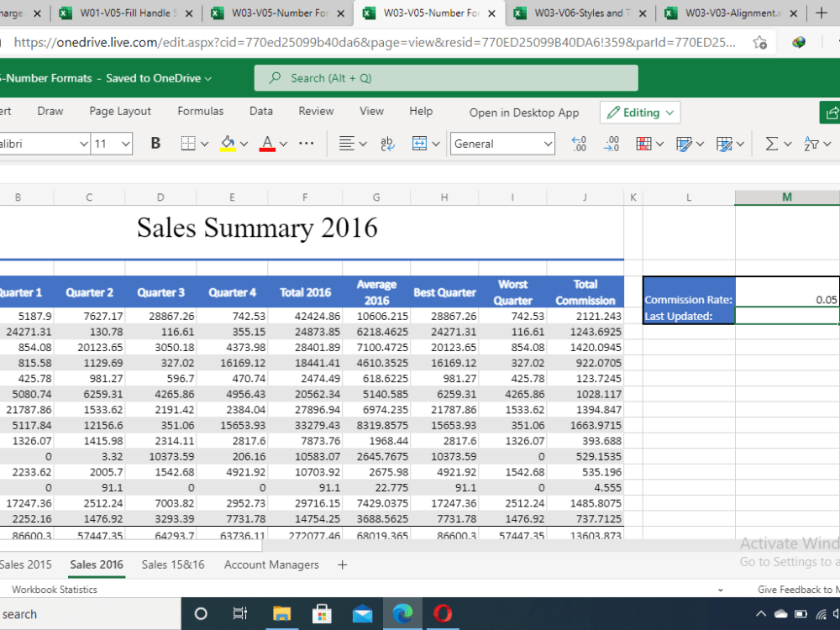Click the Search (Alt + Q) box
Image resolution: width=840 pixels, height=630 pixels.
coord(446,78)
